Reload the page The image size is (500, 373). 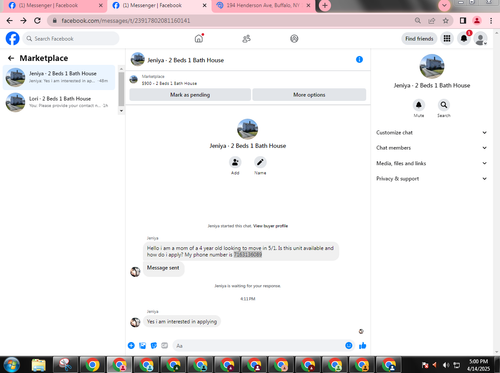pos(37,21)
